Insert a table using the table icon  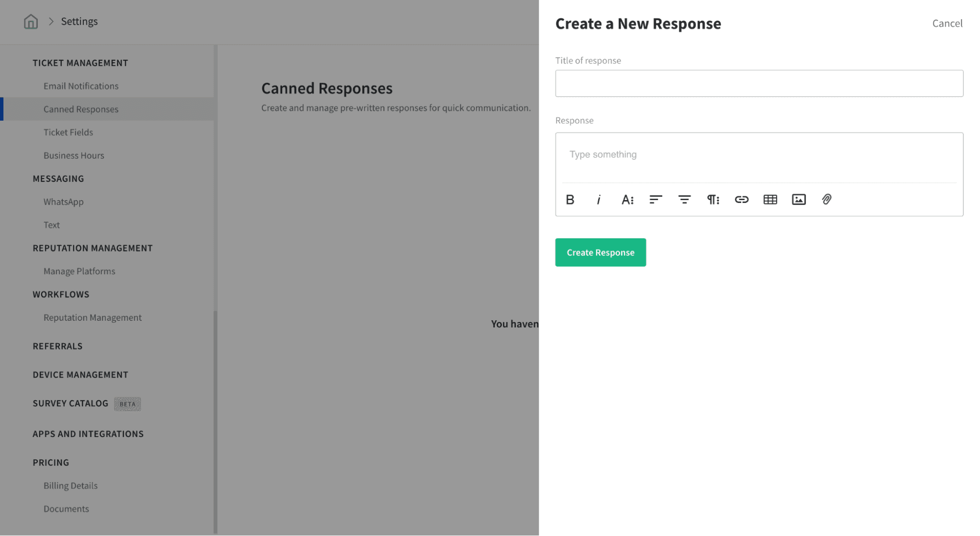point(770,200)
